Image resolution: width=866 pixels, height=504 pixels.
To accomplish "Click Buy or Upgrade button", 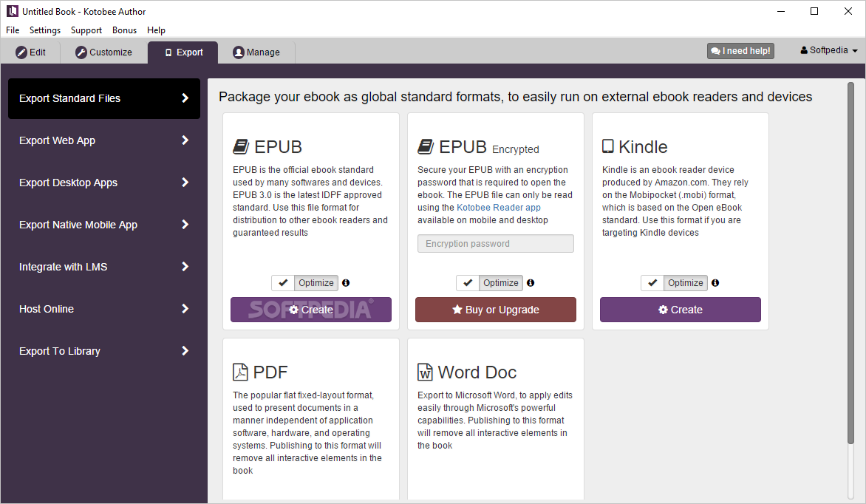I will pyautogui.click(x=495, y=310).
